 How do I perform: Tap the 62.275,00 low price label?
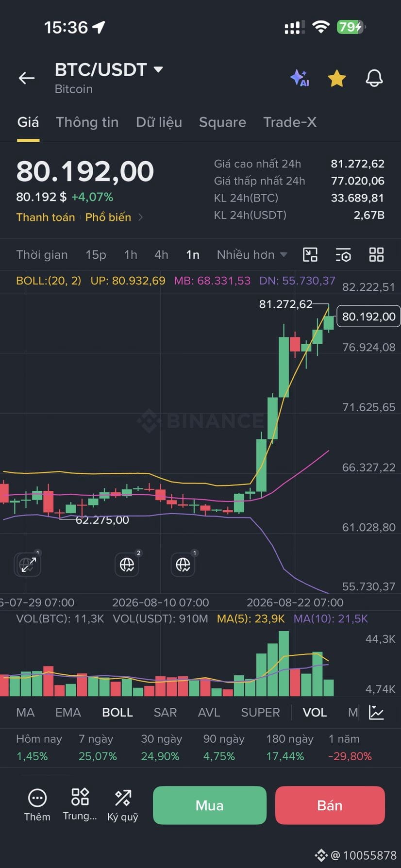(x=102, y=520)
